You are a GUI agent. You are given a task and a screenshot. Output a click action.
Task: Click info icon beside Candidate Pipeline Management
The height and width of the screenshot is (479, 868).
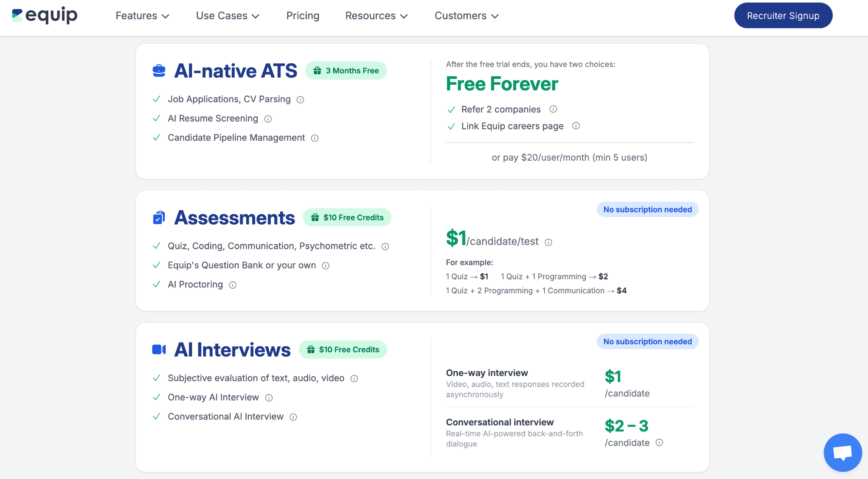click(x=315, y=138)
